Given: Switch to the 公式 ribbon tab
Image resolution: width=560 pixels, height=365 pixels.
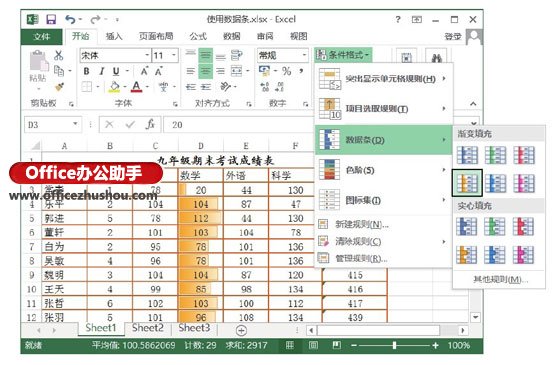Looking at the screenshot, I should pyautogui.click(x=198, y=36).
